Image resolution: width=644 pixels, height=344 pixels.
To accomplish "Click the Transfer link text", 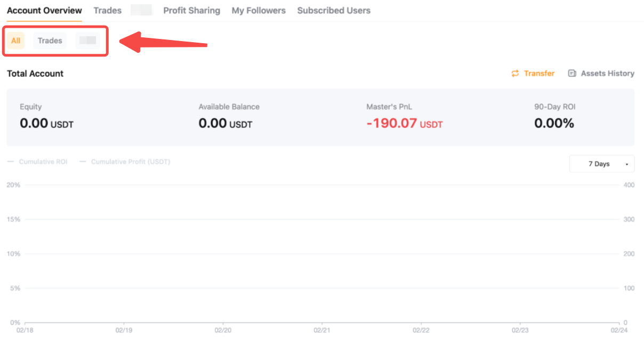I will click(x=539, y=74).
